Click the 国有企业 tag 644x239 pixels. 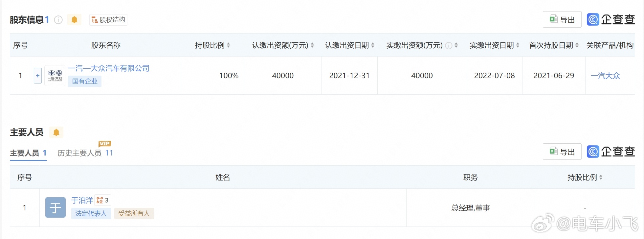pos(85,81)
